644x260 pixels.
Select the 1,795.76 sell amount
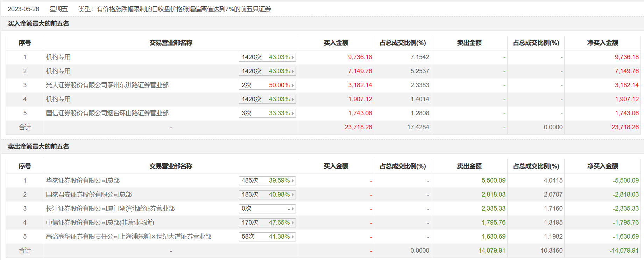pos(494,223)
